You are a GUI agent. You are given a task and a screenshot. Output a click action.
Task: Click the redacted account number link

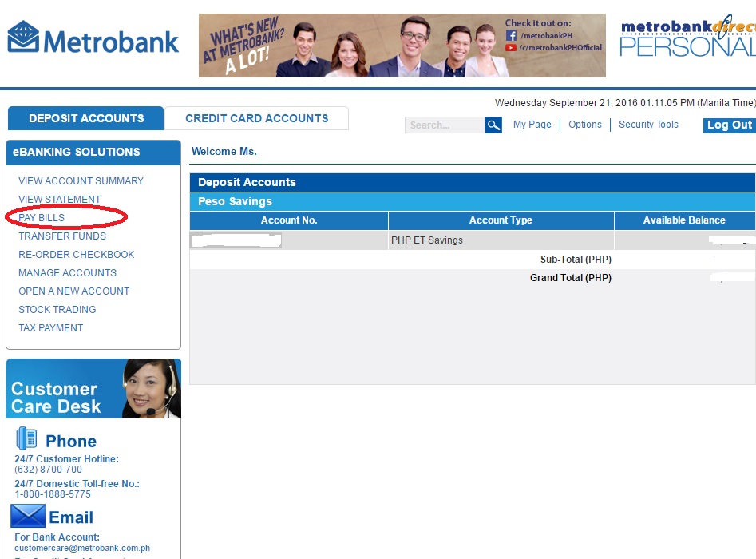(236, 240)
